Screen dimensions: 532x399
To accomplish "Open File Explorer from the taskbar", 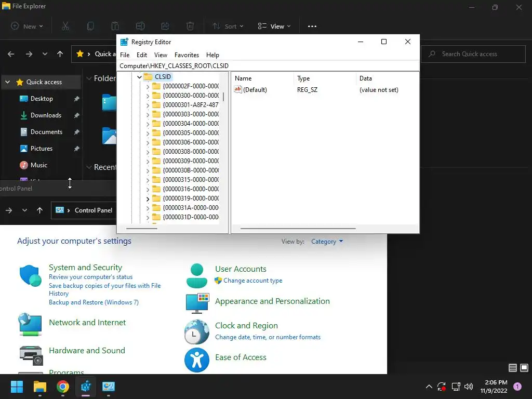I will point(39,387).
